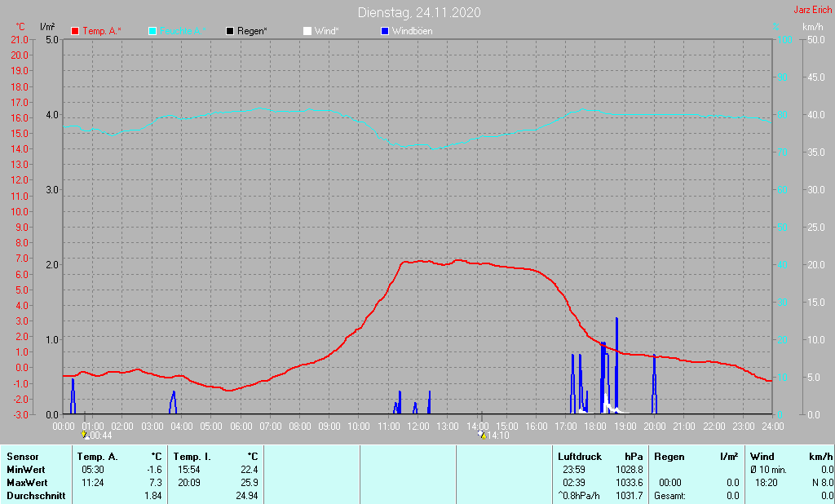The image size is (835, 504).
Task: Select the Temp. A. table column header
Action: pos(97,457)
